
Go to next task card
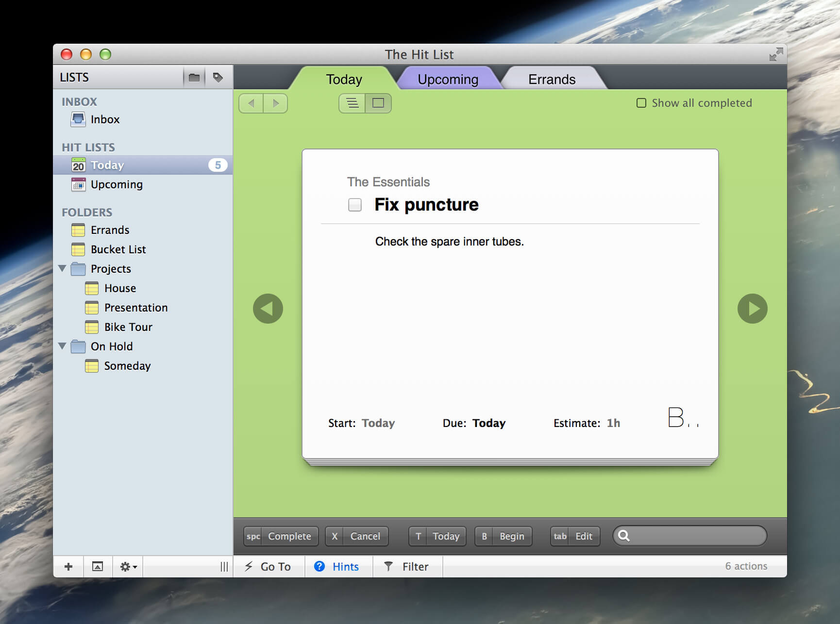click(x=752, y=309)
